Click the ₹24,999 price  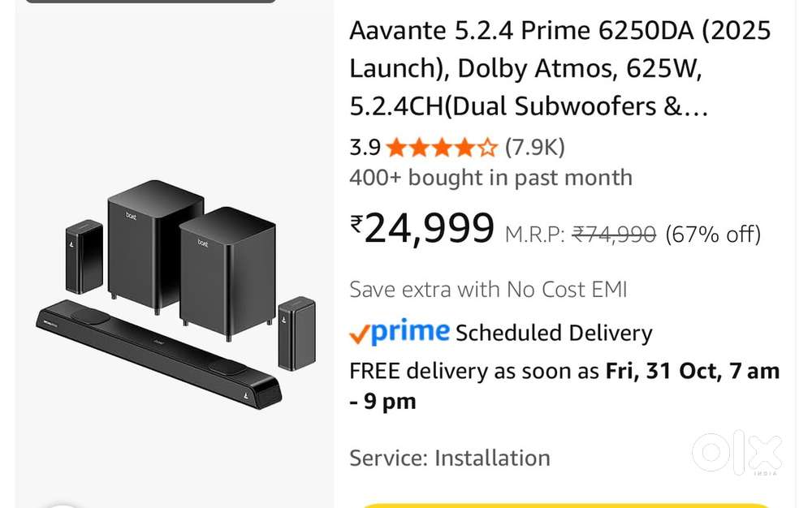coord(429,229)
